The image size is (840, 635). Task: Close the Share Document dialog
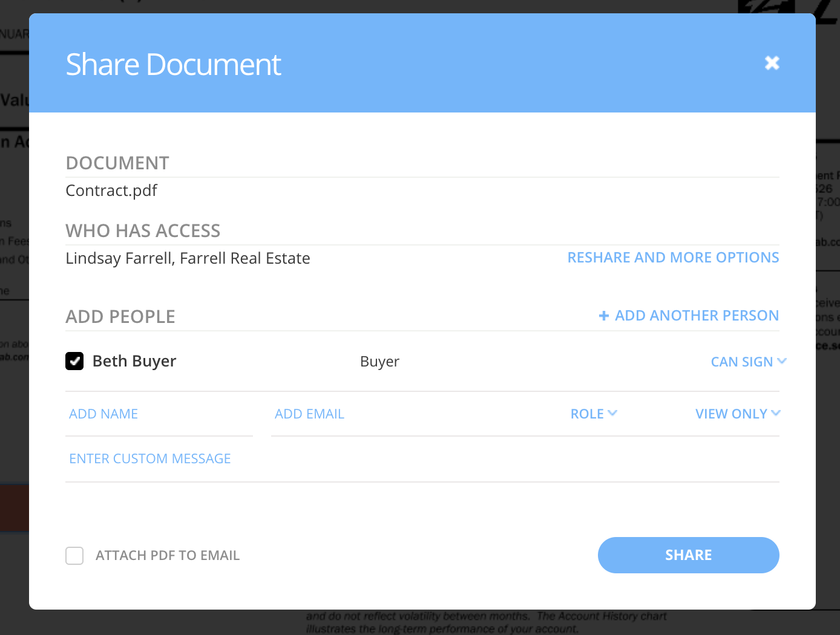(x=772, y=63)
